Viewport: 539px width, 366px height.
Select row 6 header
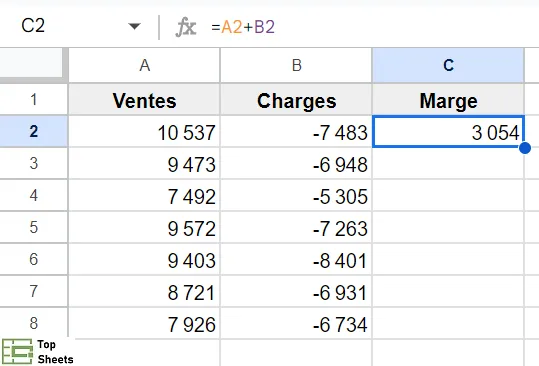tap(33, 259)
